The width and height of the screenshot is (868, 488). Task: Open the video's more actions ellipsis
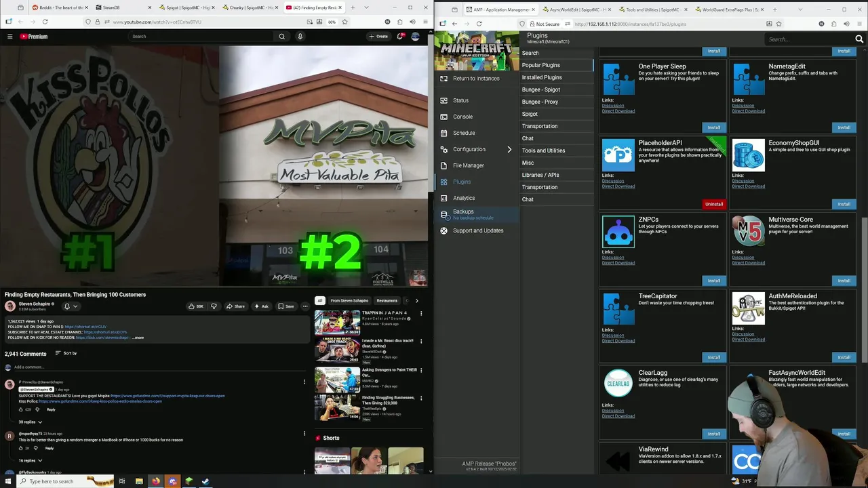click(305, 306)
